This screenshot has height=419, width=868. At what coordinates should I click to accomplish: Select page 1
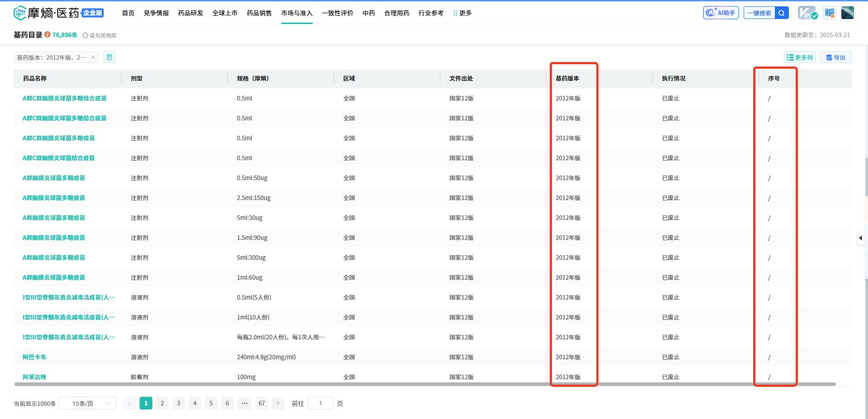click(146, 403)
